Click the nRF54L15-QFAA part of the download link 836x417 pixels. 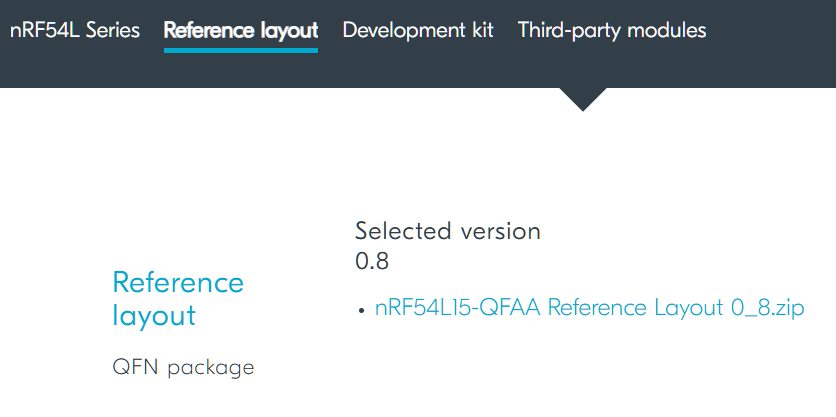tap(458, 308)
